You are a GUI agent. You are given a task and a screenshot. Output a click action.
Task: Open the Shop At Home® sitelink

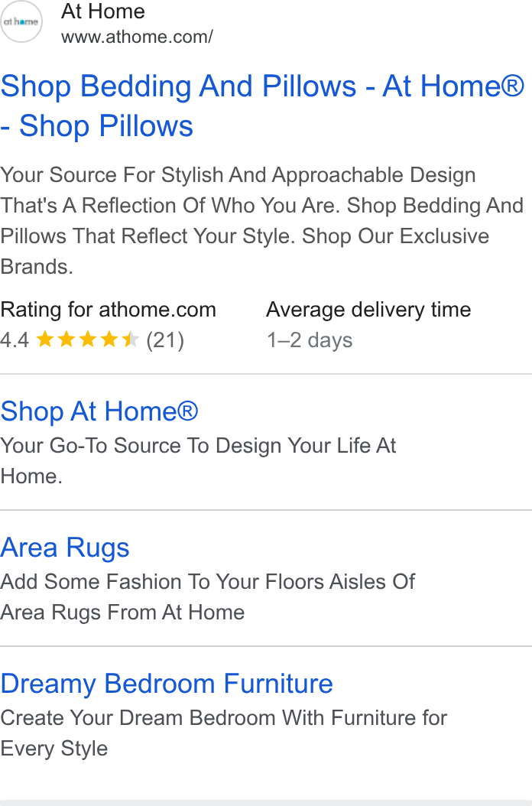99,411
